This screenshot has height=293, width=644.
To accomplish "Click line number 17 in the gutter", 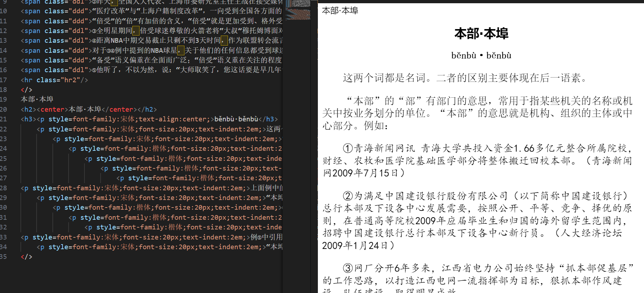I will tap(4, 80).
